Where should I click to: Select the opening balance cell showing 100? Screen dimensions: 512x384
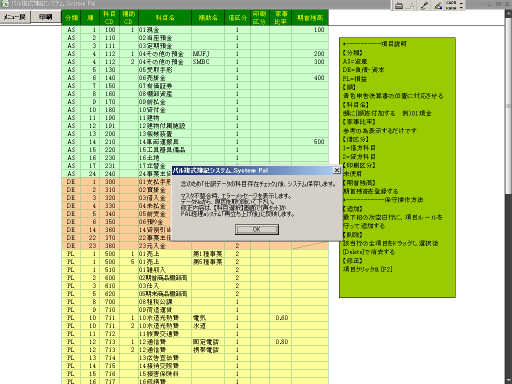(310, 30)
